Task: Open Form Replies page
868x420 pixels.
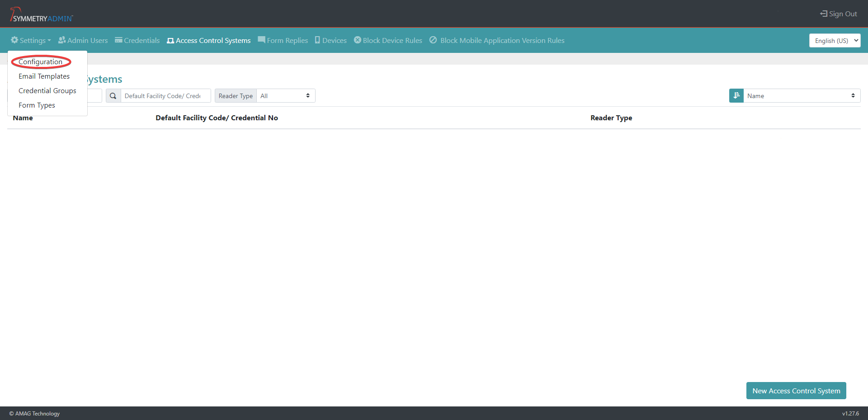Action: 283,40
